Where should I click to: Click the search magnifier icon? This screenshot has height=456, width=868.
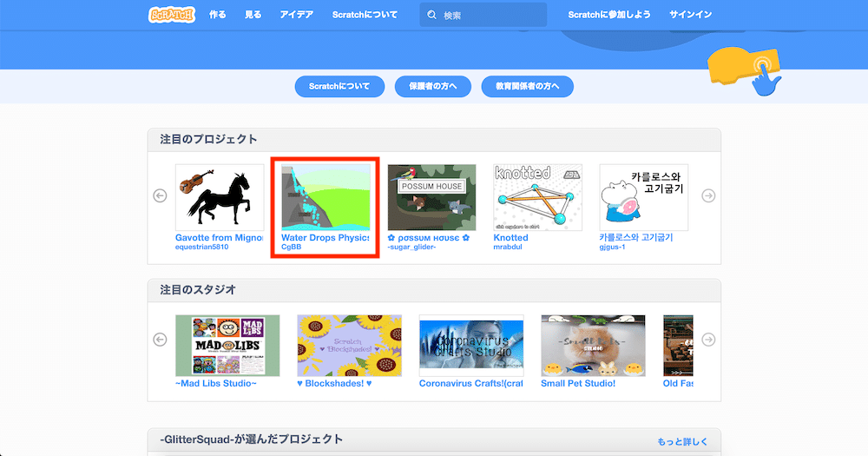[x=431, y=15]
